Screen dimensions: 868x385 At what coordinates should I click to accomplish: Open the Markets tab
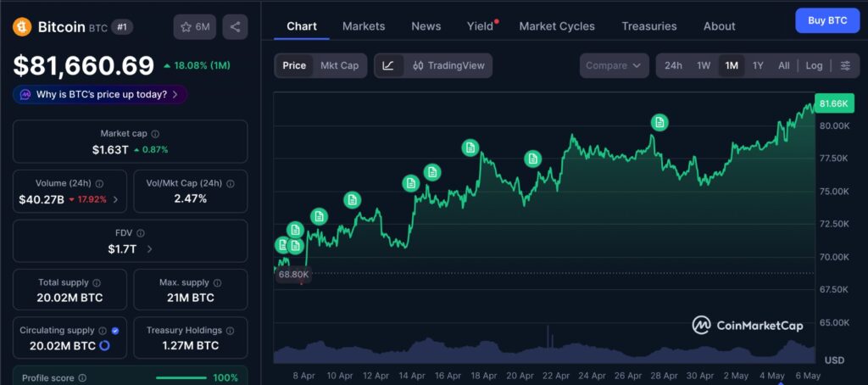pos(364,26)
